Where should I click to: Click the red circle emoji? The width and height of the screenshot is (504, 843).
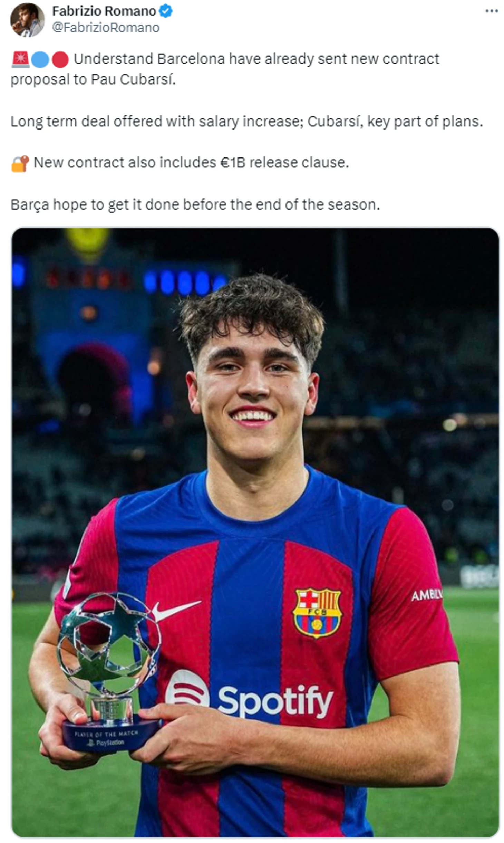click(60, 59)
